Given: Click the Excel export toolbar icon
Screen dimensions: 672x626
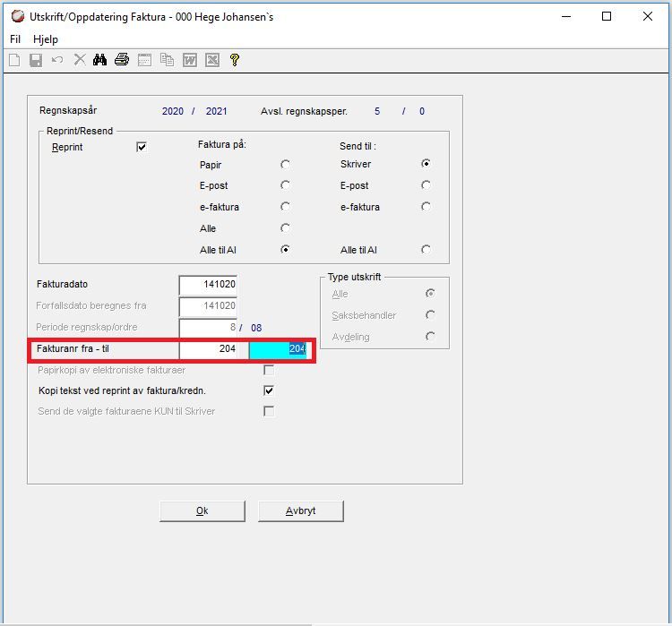Looking at the screenshot, I should coord(212,60).
